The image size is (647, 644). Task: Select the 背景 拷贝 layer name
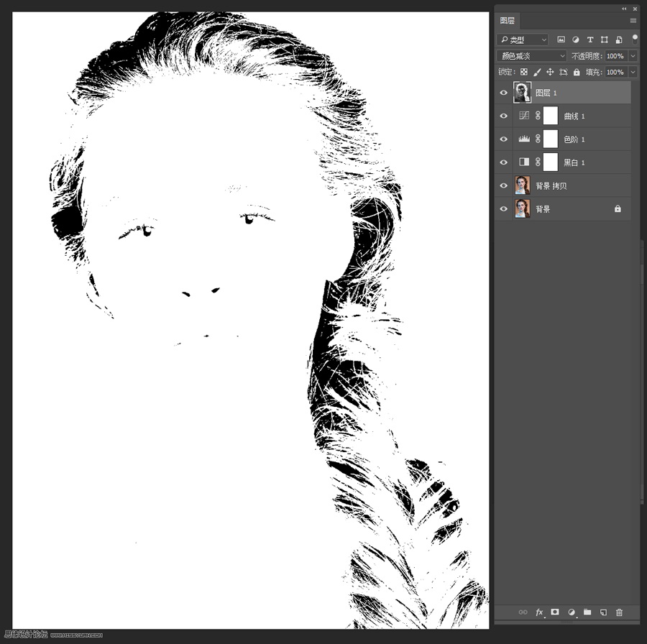click(x=551, y=185)
